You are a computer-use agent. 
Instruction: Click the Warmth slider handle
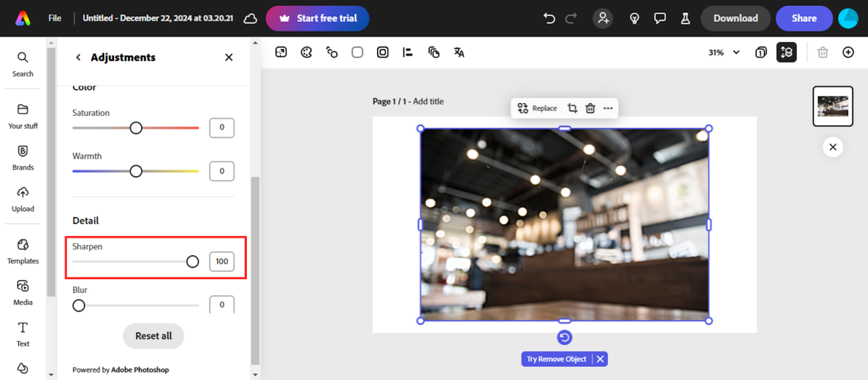point(136,171)
